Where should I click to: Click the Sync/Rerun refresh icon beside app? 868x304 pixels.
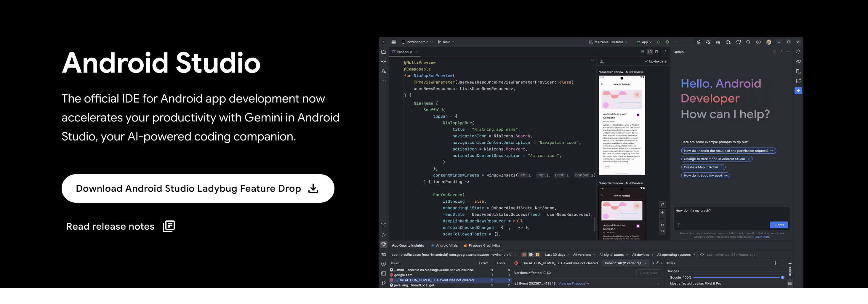[x=659, y=42]
